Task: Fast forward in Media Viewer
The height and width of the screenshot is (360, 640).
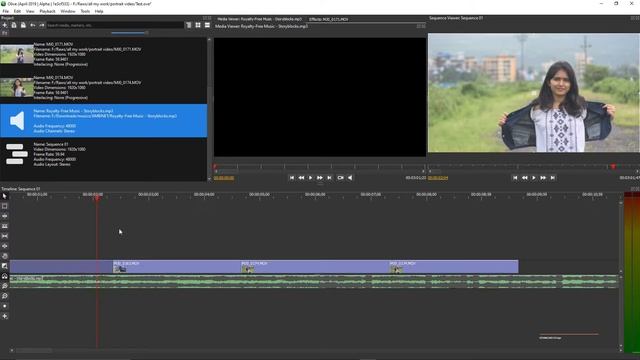Action: pyautogui.click(x=320, y=178)
